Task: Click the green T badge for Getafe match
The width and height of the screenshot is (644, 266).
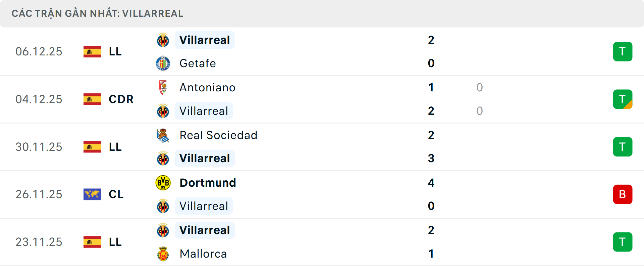Action: coord(623,52)
